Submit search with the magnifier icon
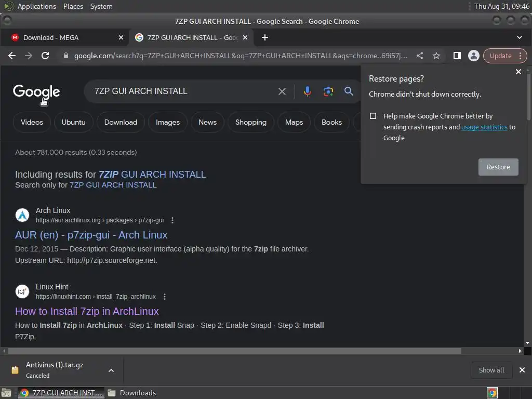 pos(349,91)
